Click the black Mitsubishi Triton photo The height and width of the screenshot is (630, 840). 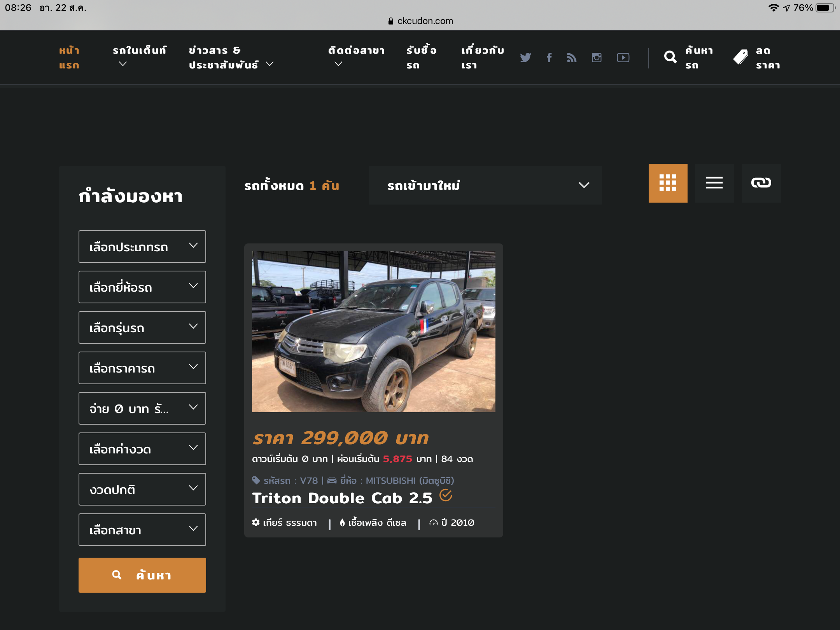[373, 331]
